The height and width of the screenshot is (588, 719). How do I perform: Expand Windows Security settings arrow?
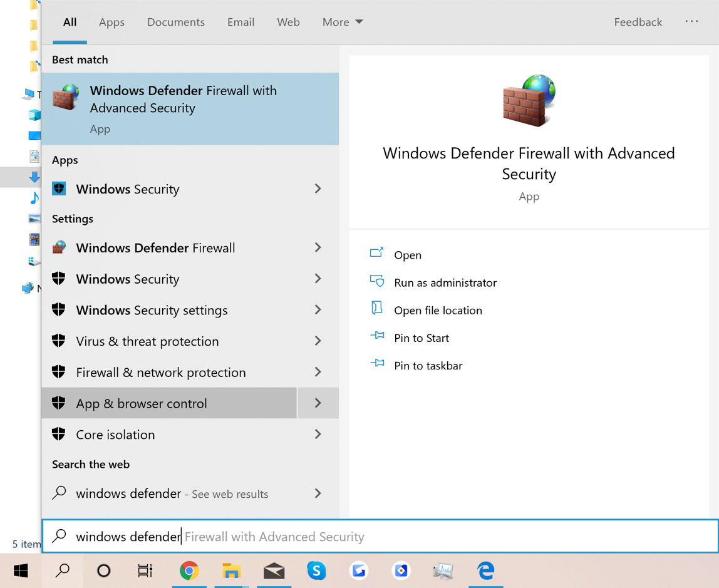(x=318, y=310)
